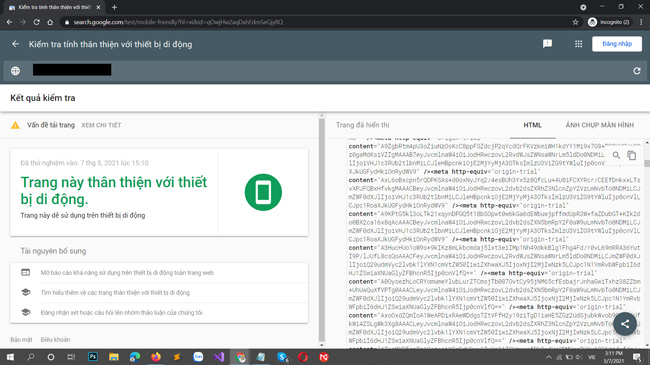The width and height of the screenshot is (650, 365).
Task: Click the redacted URL input field
Action: click(x=72, y=70)
